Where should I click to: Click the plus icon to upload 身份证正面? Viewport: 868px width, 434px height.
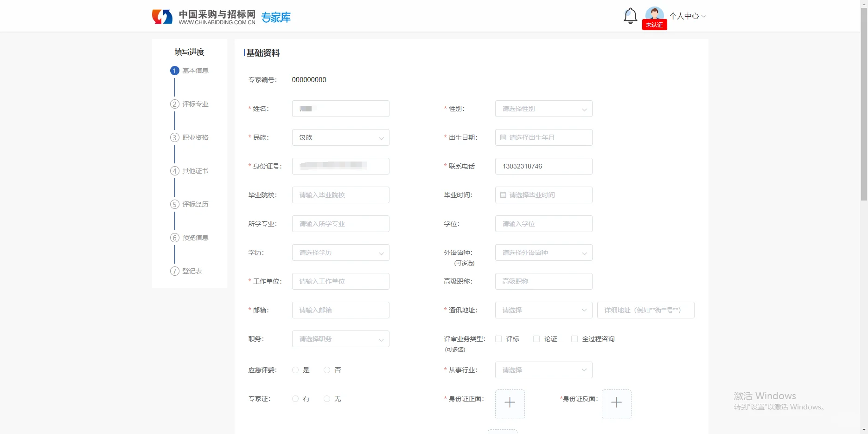pos(510,404)
